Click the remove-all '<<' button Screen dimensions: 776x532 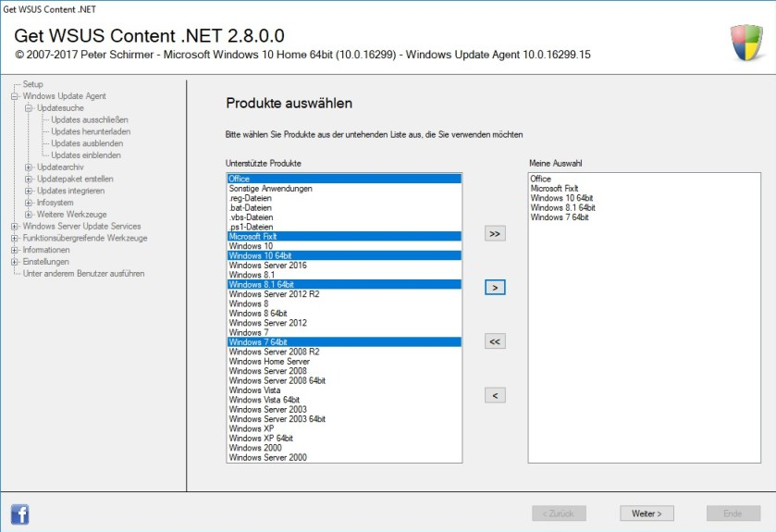click(495, 341)
